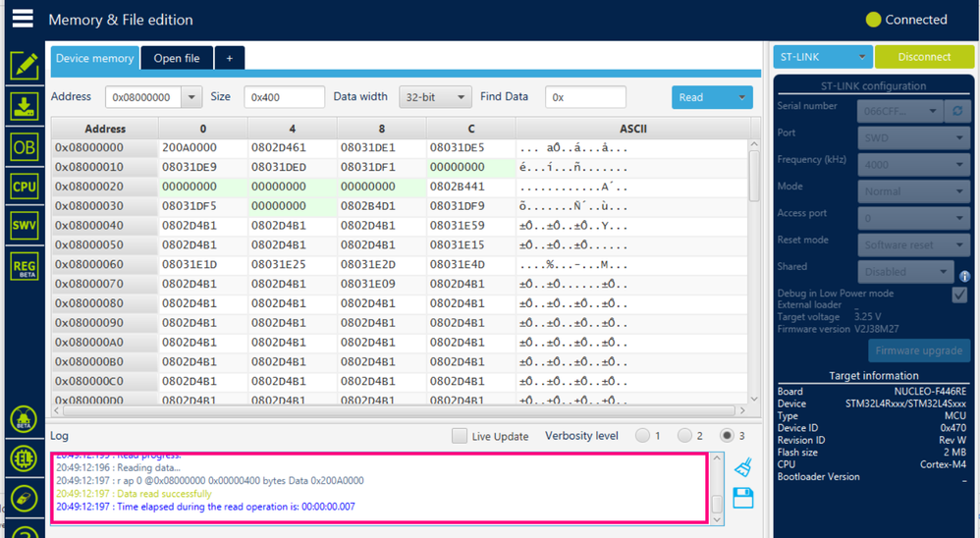Select verbosity level 2
Viewport: 980px width, 538px height.
point(685,436)
